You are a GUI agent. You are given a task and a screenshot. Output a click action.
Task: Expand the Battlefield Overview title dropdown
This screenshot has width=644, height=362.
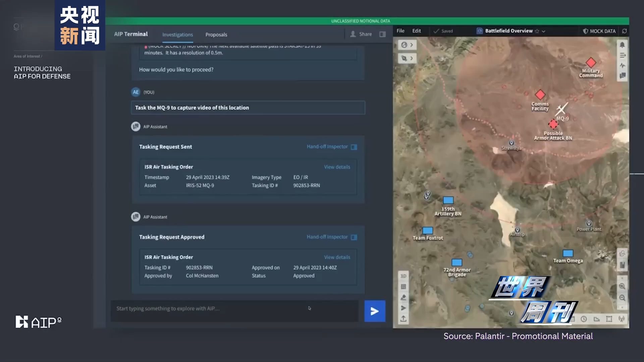543,31
